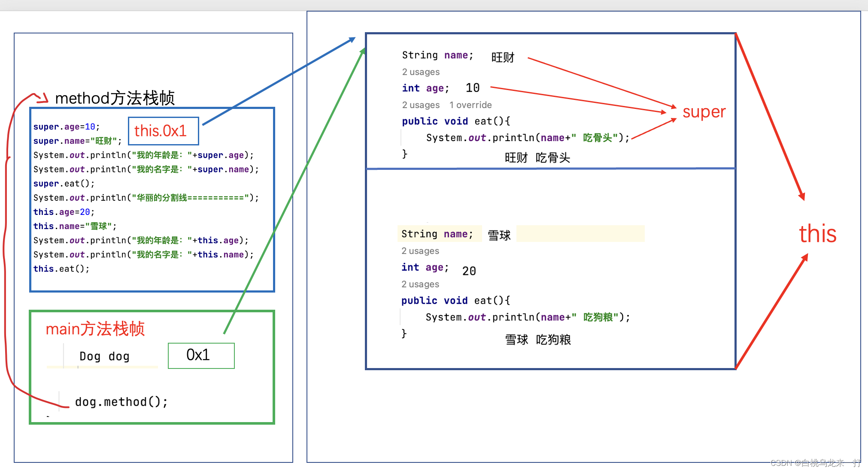Click the "1 override" hint on eat method
The width and height of the screenshot is (868, 471).
coord(470,105)
